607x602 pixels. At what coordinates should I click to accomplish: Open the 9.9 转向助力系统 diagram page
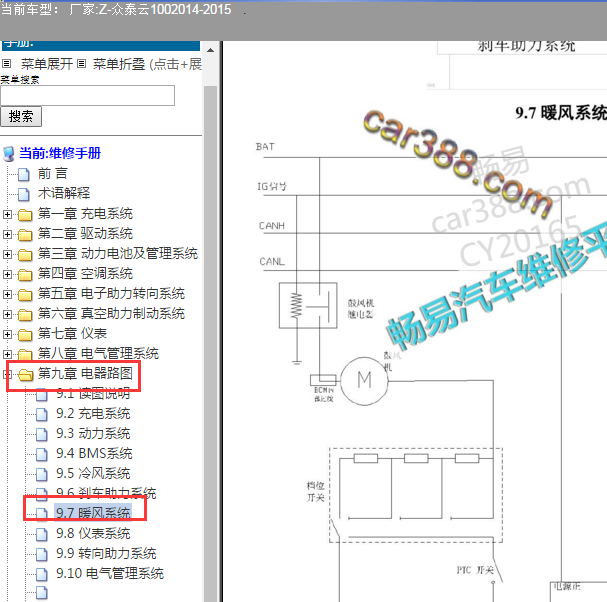coord(106,554)
